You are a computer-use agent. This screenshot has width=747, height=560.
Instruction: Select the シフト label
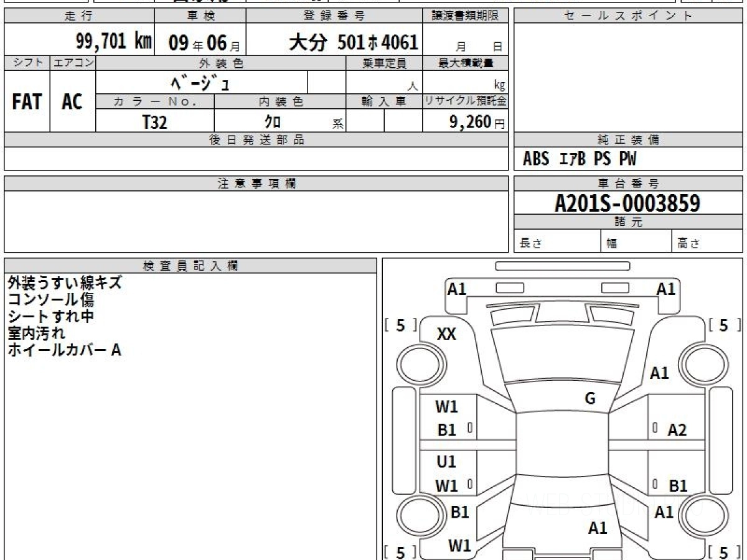tap(27, 63)
